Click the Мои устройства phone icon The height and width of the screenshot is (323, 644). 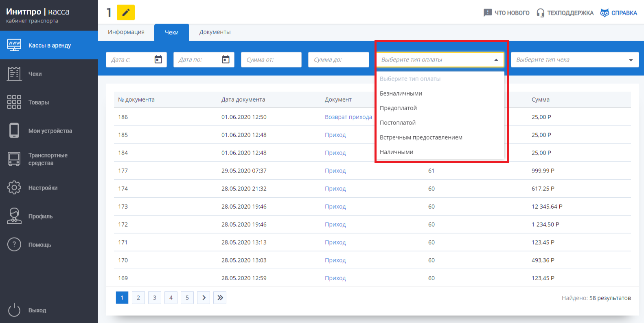pos(14,131)
